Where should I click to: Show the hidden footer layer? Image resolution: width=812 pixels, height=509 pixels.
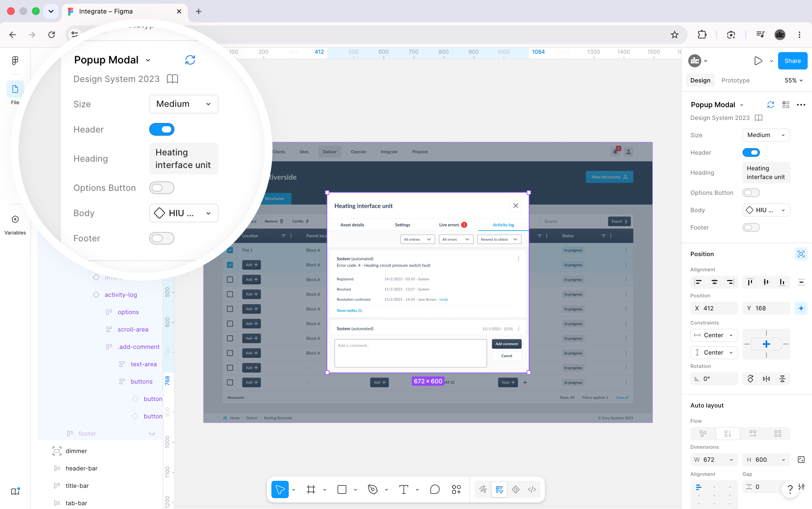(x=152, y=434)
